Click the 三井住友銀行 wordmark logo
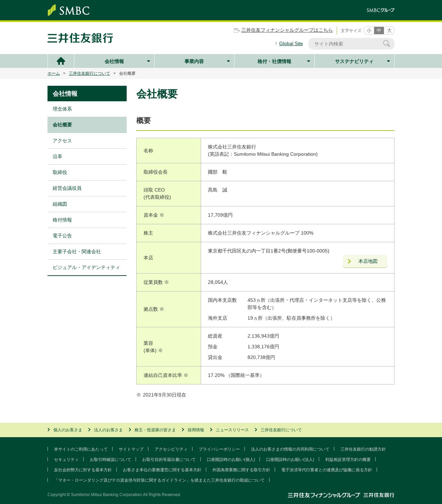This screenshot has width=442, height=504. point(80,38)
